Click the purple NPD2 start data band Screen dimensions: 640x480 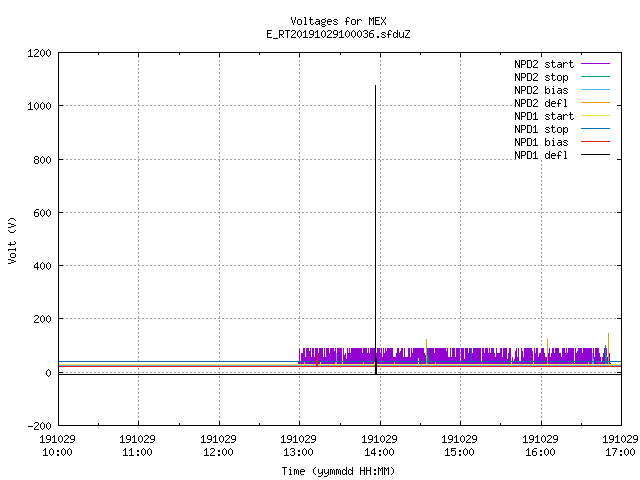(453, 355)
